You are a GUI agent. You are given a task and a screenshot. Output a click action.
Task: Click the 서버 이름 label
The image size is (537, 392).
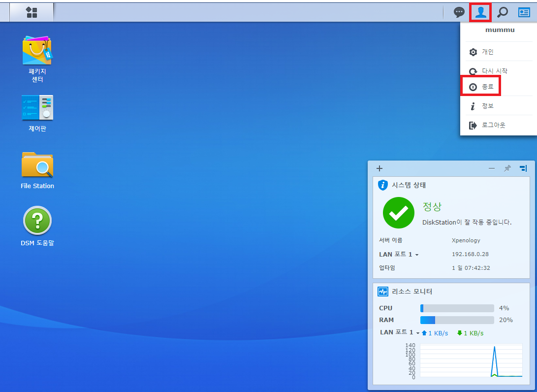(390, 240)
